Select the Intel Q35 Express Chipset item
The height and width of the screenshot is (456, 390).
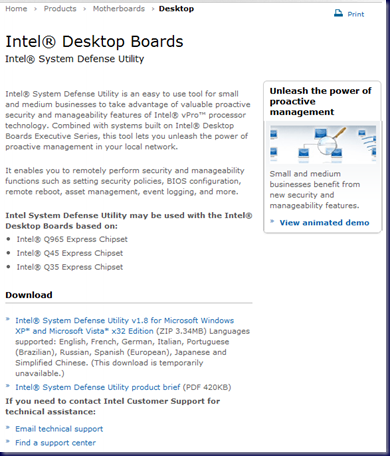[x=70, y=267]
